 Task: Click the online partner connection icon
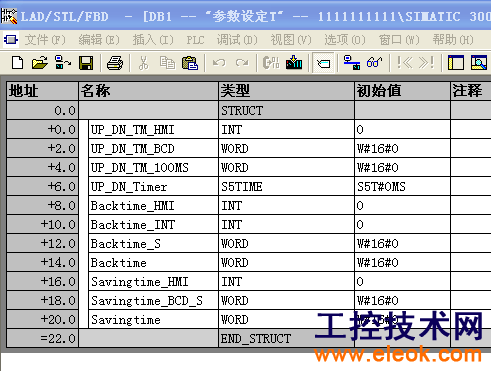click(63, 63)
